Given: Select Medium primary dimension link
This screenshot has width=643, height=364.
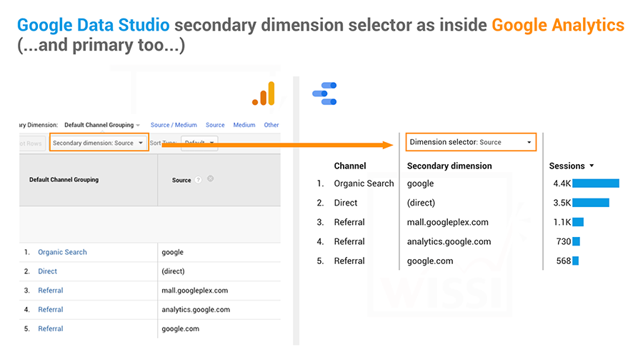Looking at the screenshot, I should coord(244,125).
